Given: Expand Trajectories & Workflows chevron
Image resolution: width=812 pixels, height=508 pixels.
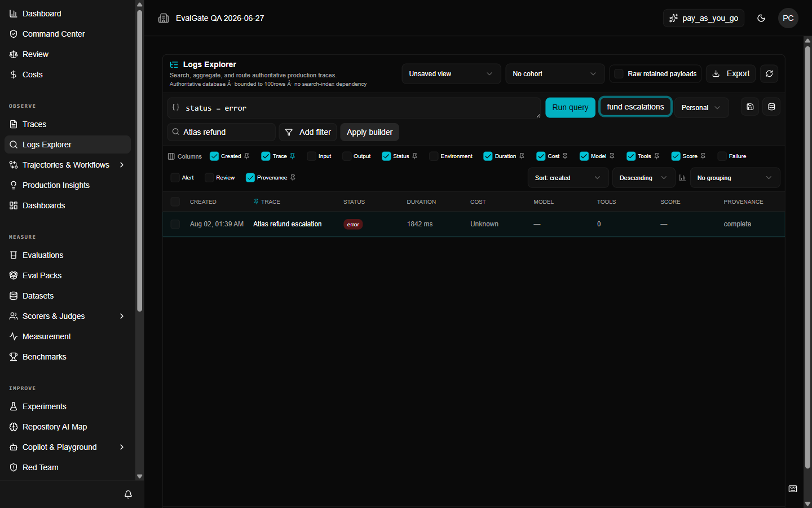Looking at the screenshot, I should (122, 165).
